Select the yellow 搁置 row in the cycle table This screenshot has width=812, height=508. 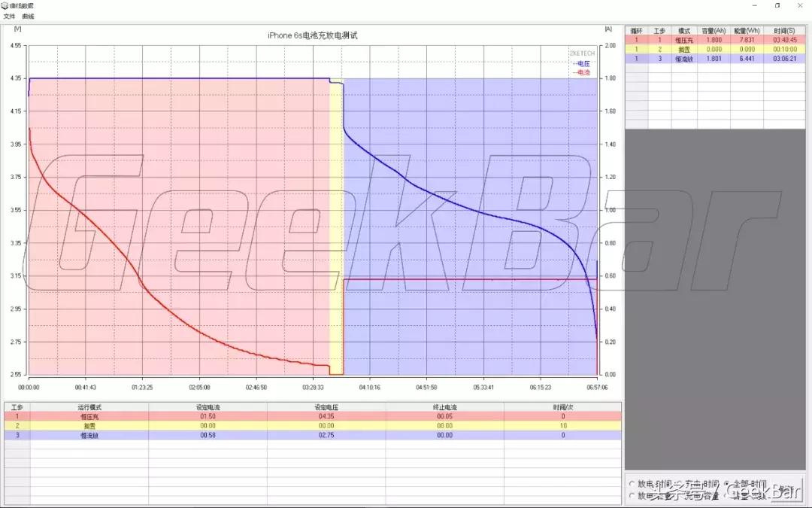click(x=684, y=48)
